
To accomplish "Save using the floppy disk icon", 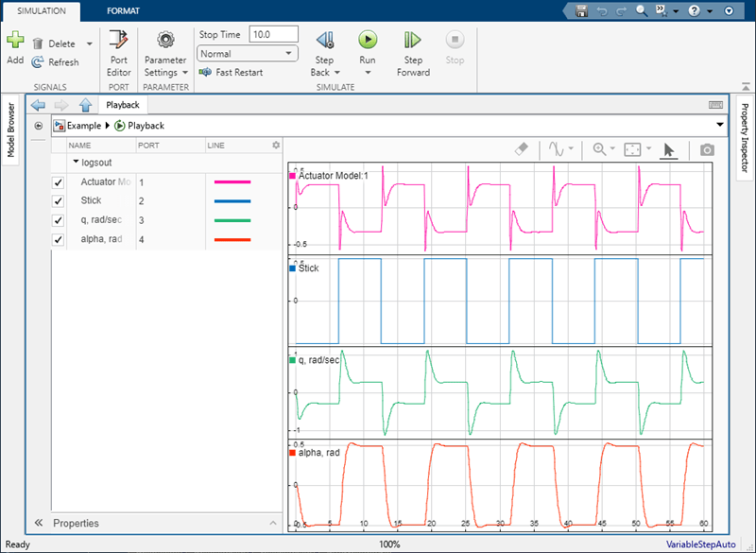I will pos(581,10).
